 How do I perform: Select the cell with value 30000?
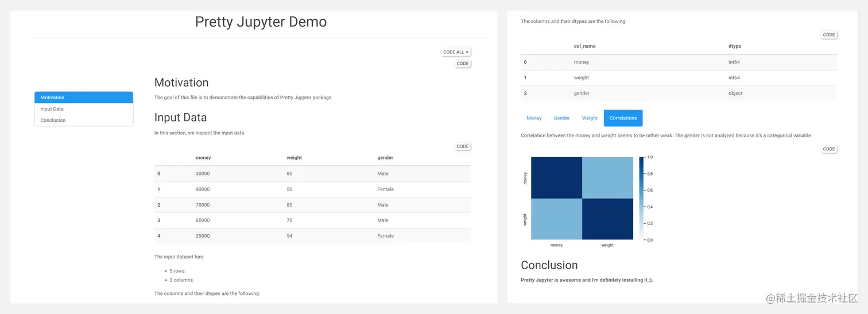[x=203, y=174]
